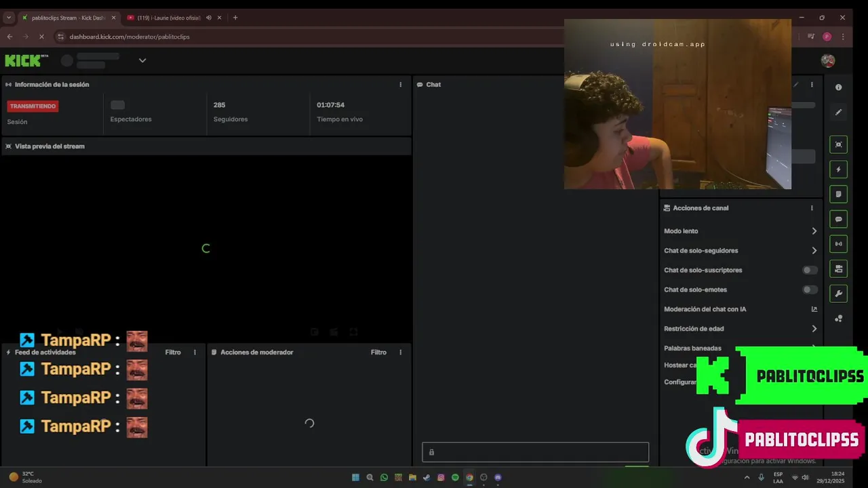Viewport: 868px width, 488px height.
Task: Click the Moderación del chat con IA label
Action: point(705,309)
